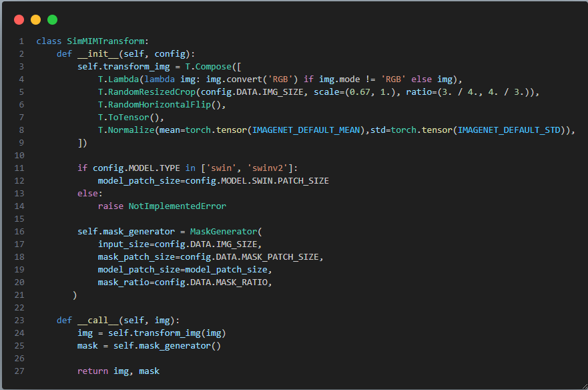Click T.RandomHorizontalFlip() line
The image size is (588, 390).
[162, 105]
